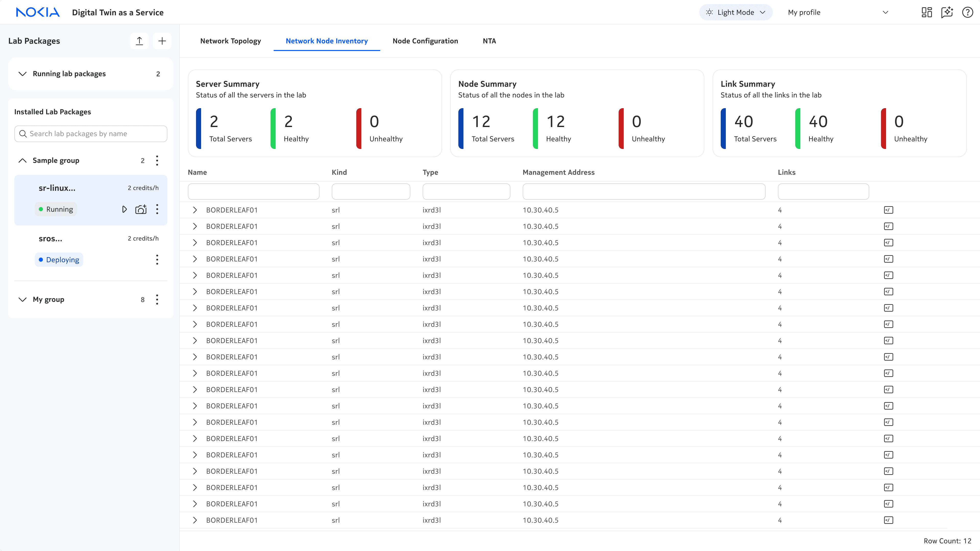980x551 pixels.
Task: Switch to the Network Topology tab
Action: tap(230, 41)
